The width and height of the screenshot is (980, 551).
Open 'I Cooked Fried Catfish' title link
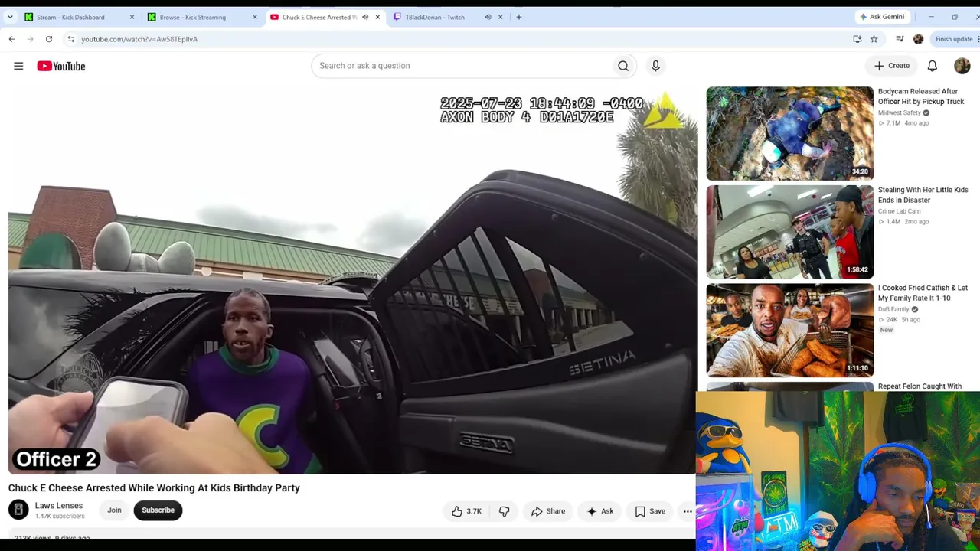pos(923,293)
